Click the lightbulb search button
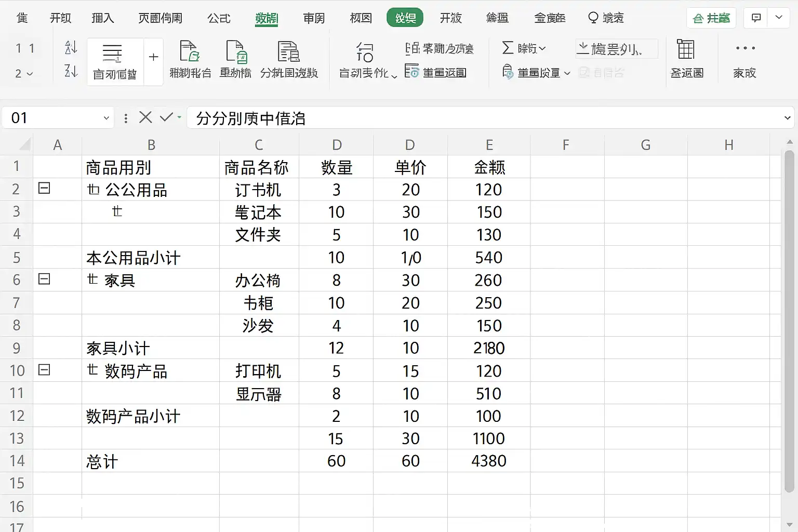The width and height of the screenshot is (798, 532). 605,18
